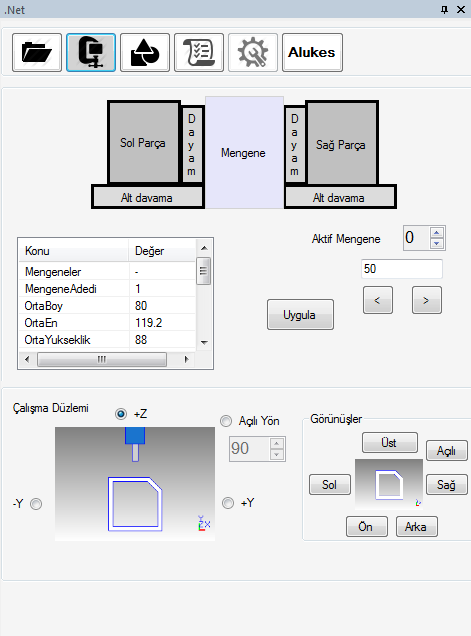Pin the .Net panel with pushpin icon
Screen dimensions: 471x636
(445, 9)
